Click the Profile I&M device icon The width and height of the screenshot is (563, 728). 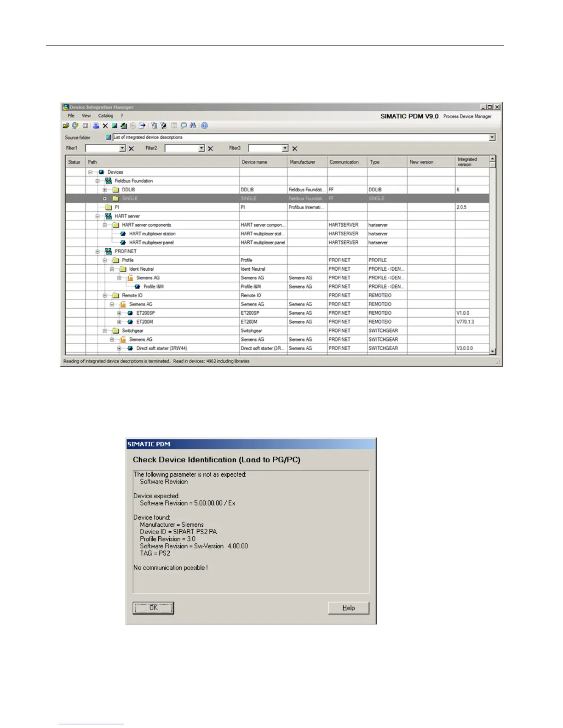point(137,286)
